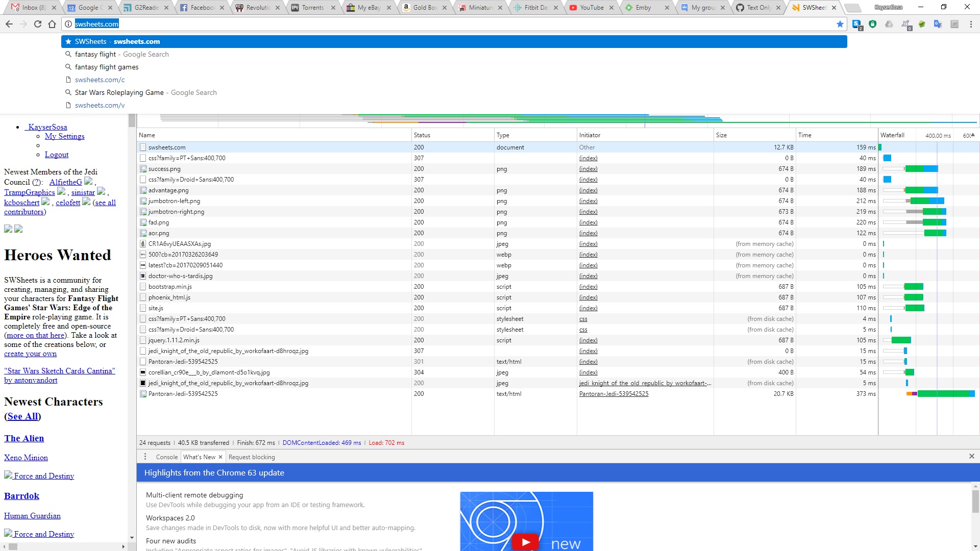
Task: Switch to the Console tab in DevTools
Action: [x=166, y=457]
